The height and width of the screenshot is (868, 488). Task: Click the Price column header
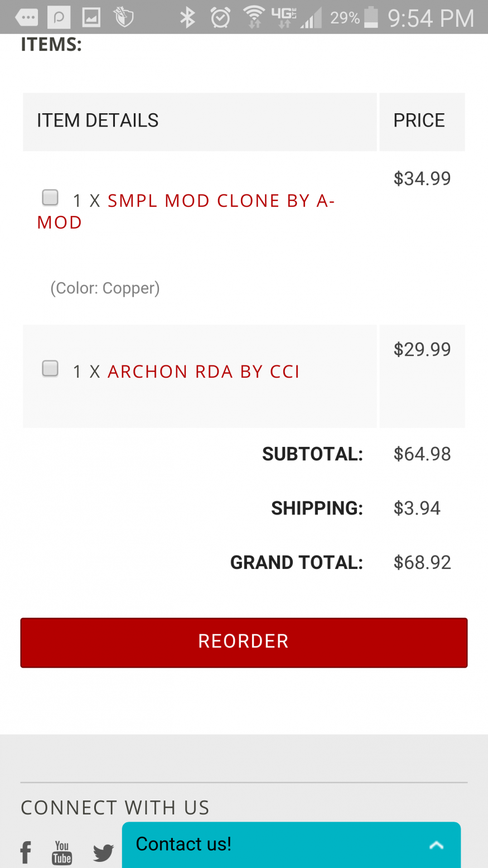419,120
